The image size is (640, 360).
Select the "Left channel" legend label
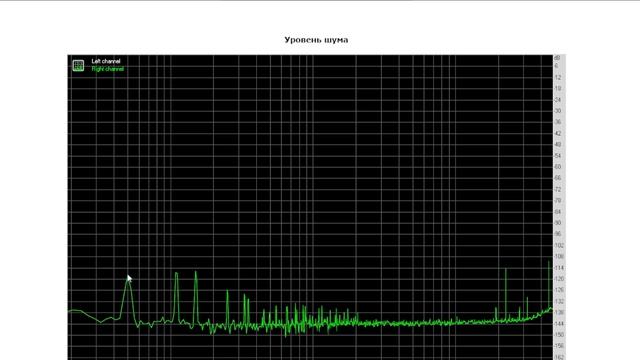[106, 61]
